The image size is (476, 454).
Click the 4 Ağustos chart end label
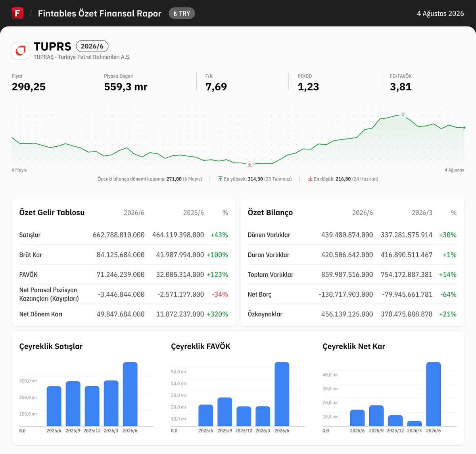pyautogui.click(x=454, y=170)
